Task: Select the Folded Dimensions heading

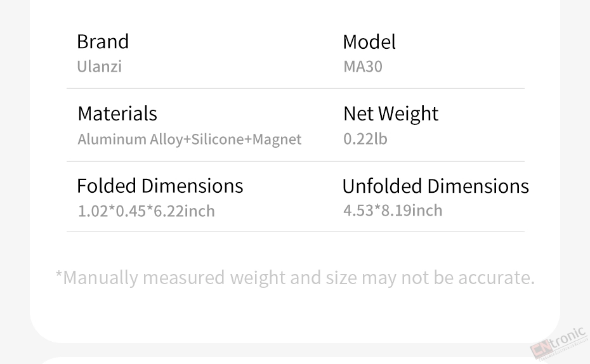Action: tap(160, 186)
